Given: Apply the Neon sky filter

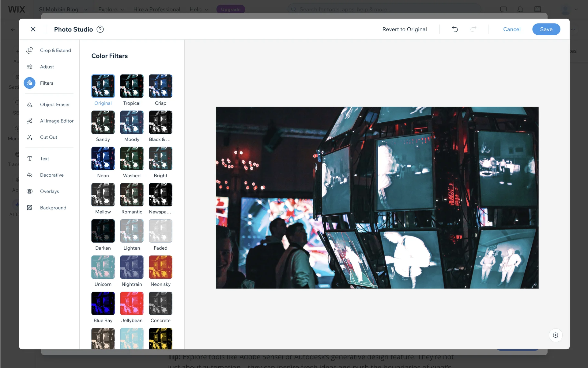Looking at the screenshot, I should [160, 267].
